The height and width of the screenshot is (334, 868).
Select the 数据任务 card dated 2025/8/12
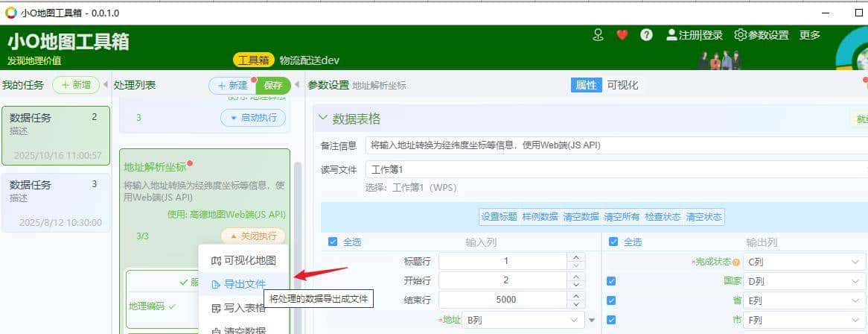click(x=55, y=203)
